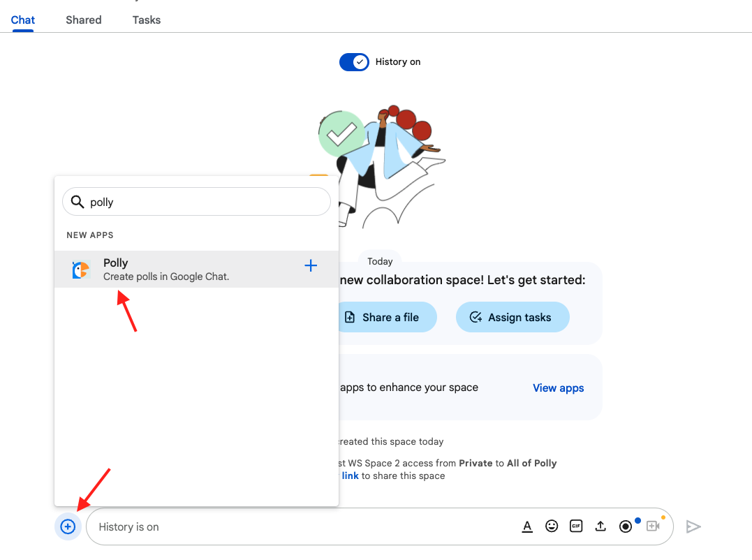Select the Chat tab
The width and height of the screenshot is (752, 560).
23,20
